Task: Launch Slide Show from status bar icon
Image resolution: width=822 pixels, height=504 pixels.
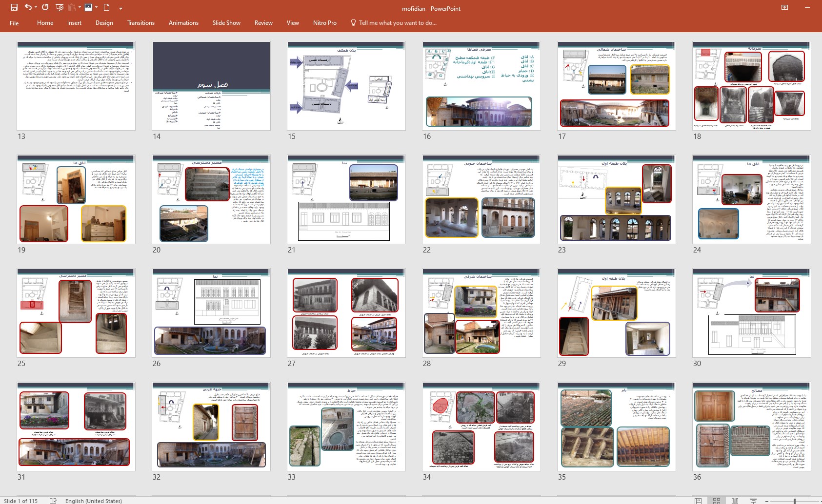Action: click(753, 501)
